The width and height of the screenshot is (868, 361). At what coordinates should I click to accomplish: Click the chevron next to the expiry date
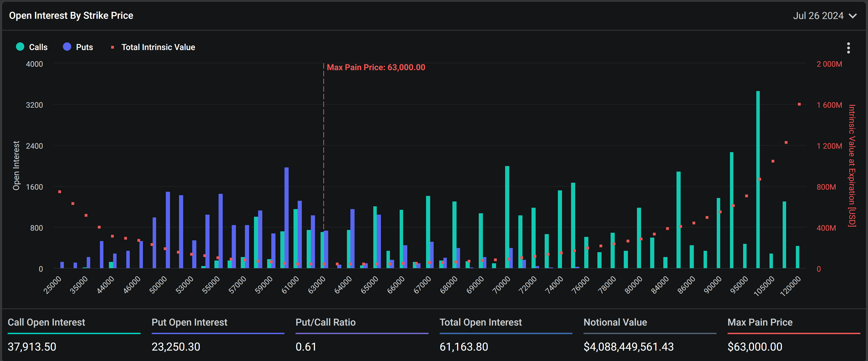[x=852, y=16]
